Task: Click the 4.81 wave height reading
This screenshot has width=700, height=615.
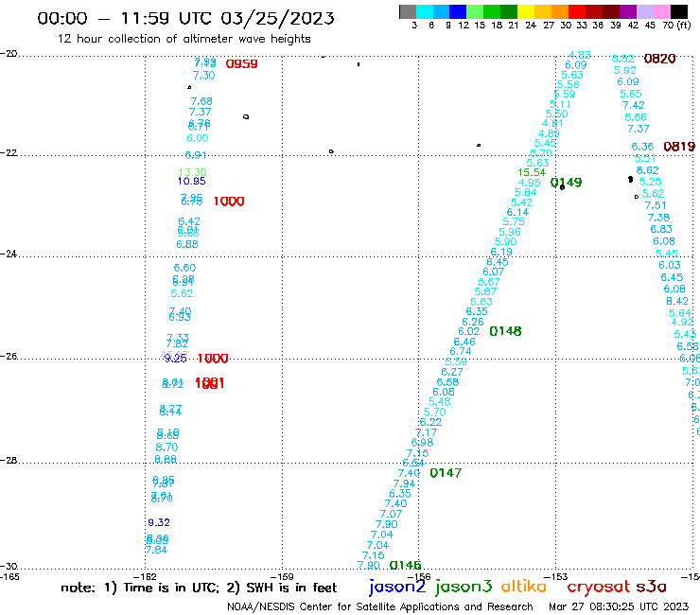Action: coord(552,123)
